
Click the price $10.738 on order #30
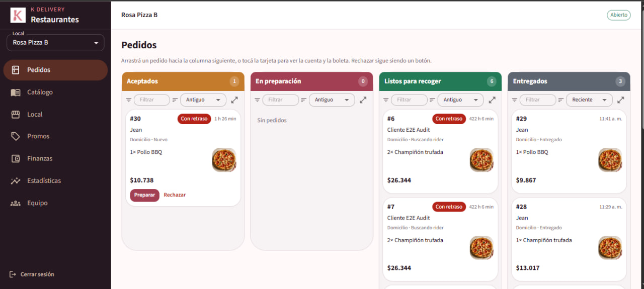point(142,180)
